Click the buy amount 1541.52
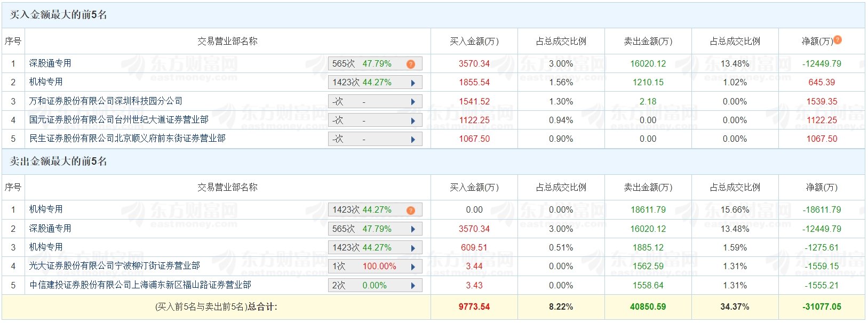This screenshot has width=868, height=323. (x=474, y=101)
